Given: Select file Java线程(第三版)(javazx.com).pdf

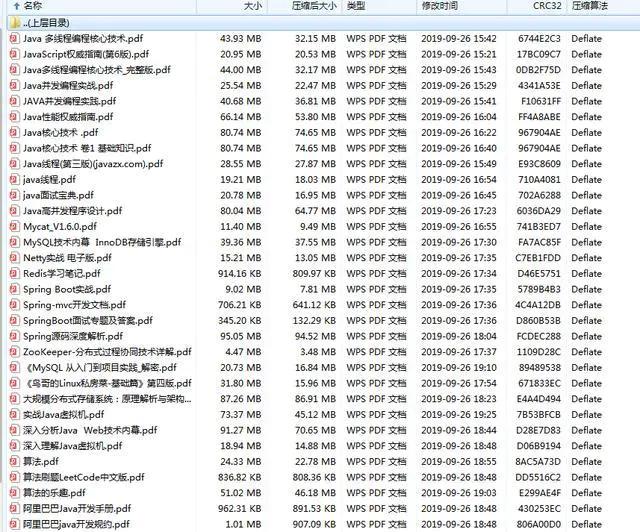Looking at the screenshot, I should [x=93, y=164].
